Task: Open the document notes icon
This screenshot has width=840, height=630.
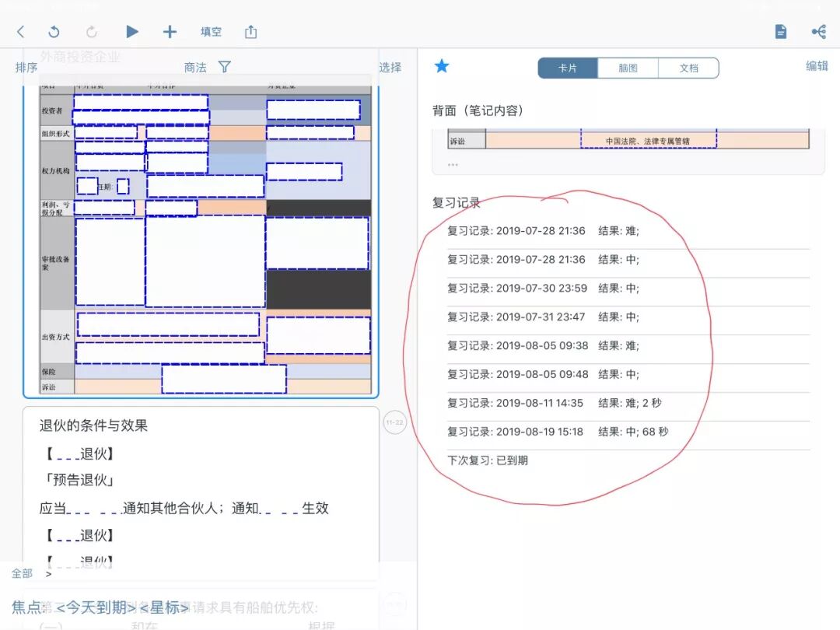Action: tap(781, 32)
